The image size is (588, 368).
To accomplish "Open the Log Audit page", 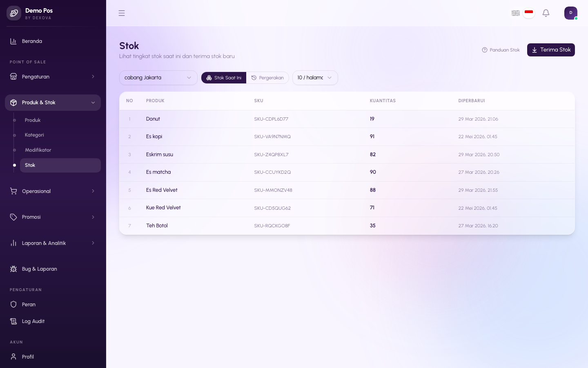I will (x=53, y=321).
